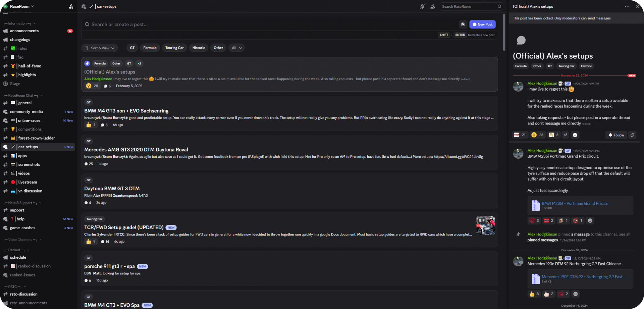
Task: Open Mercedes AMG GT3 2020 DTM Daytona Roval post
Action: click(x=289, y=152)
